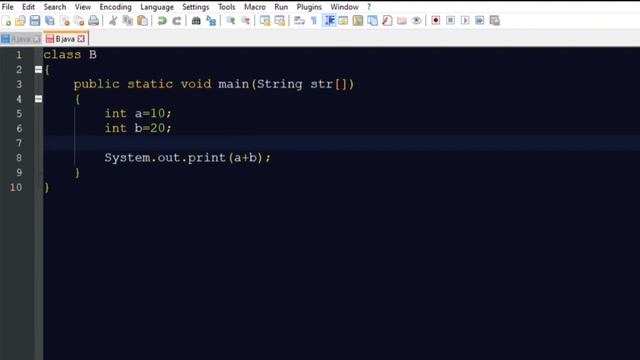Zoom out with the magnifier minus icon
Screen dimensions: 640x360
point(245,20)
